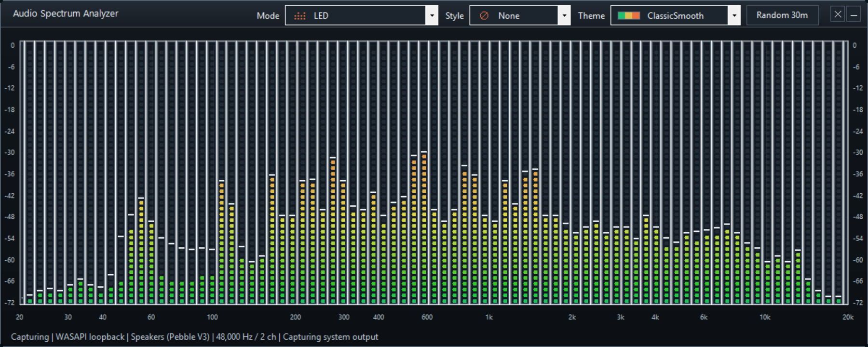Click the Mode label
The height and width of the screenshot is (347, 868).
pos(268,16)
